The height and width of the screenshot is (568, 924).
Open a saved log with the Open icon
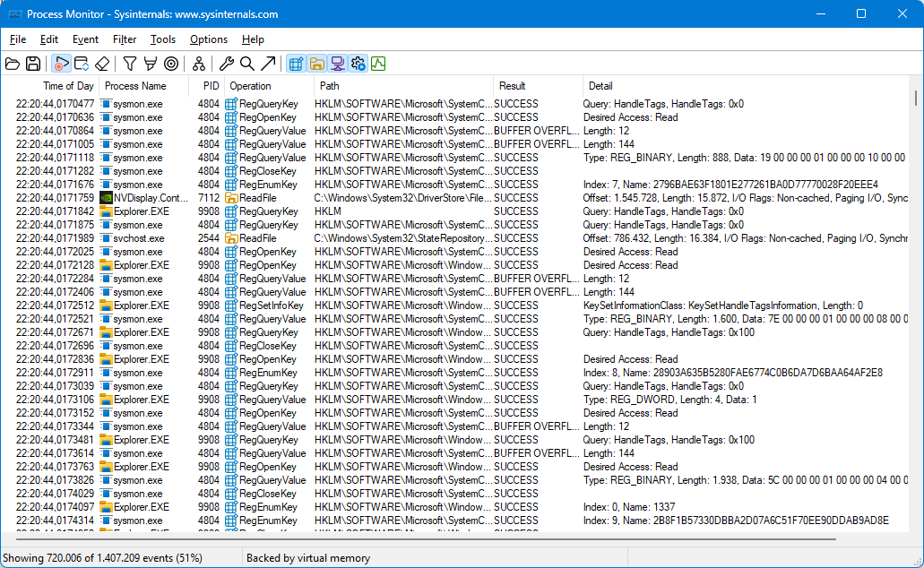point(13,64)
